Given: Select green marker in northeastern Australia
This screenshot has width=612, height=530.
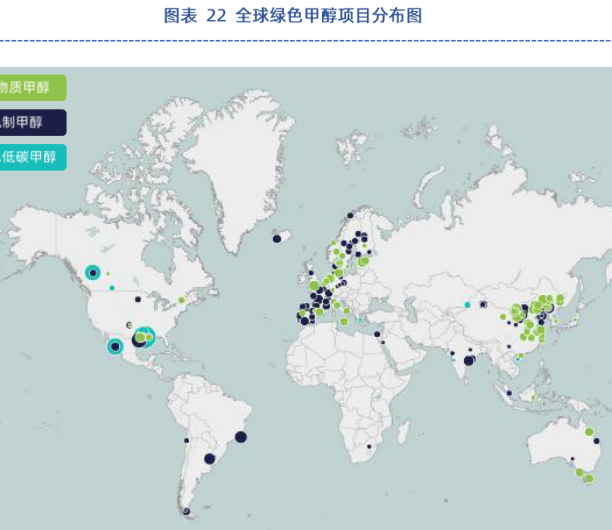Looking at the screenshot, I should (x=589, y=432).
